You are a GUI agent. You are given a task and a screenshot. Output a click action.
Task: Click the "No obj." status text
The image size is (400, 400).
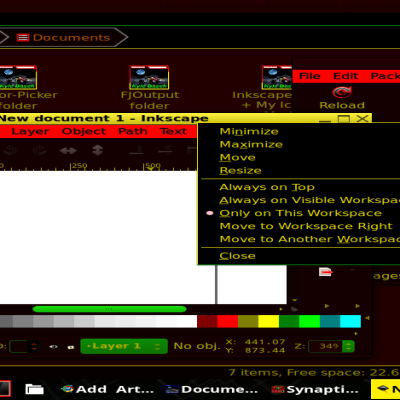197,346
